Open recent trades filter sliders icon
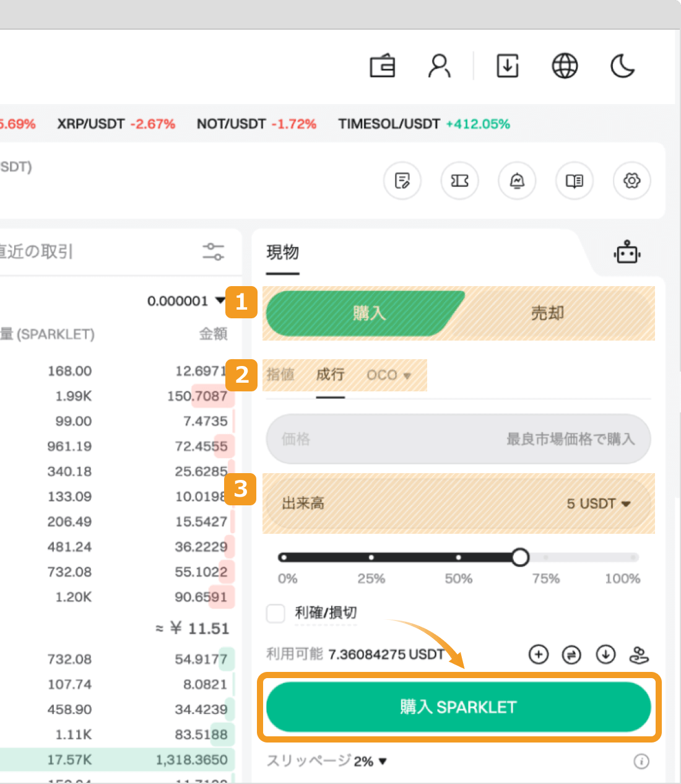681x784 pixels. coord(213,251)
